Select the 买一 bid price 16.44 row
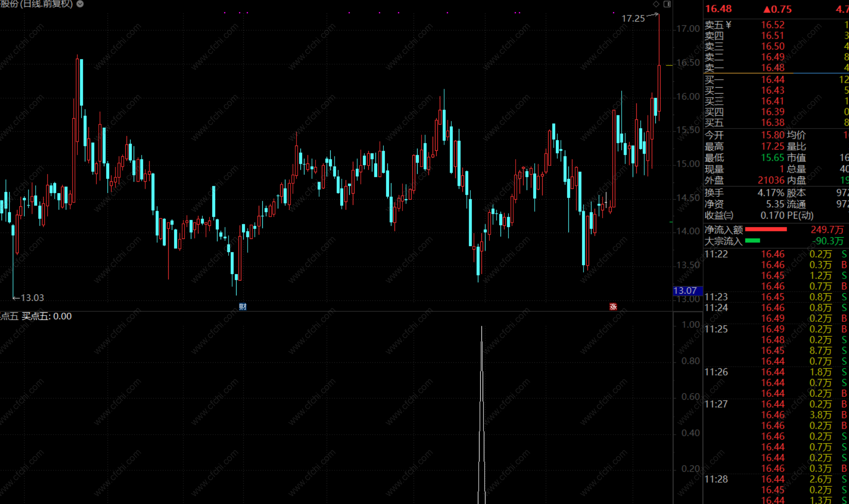The image size is (849, 504). (772, 80)
